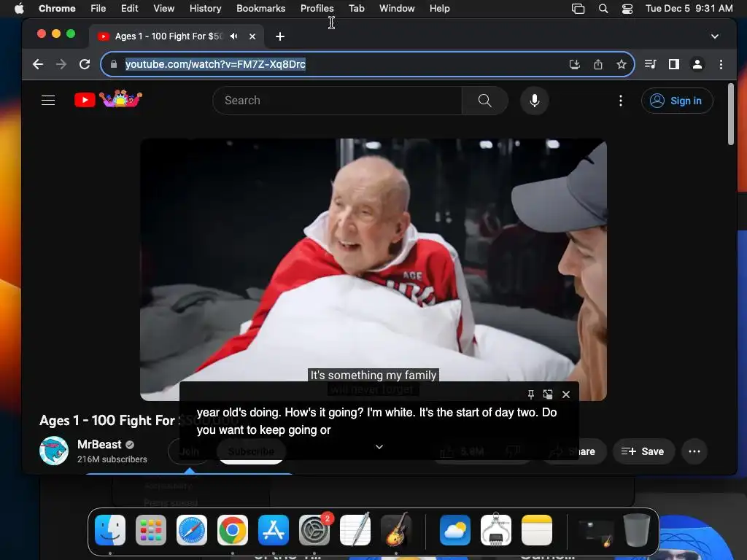747x560 pixels.
Task: Toggle Chrome side panel
Action: pos(673,64)
